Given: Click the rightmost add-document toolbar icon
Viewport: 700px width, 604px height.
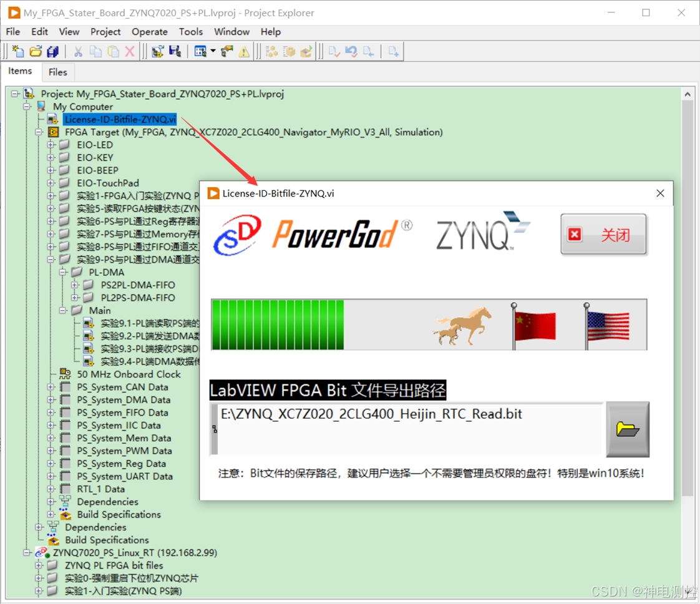Looking at the screenshot, I should pyautogui.click(x=393, y=51).
